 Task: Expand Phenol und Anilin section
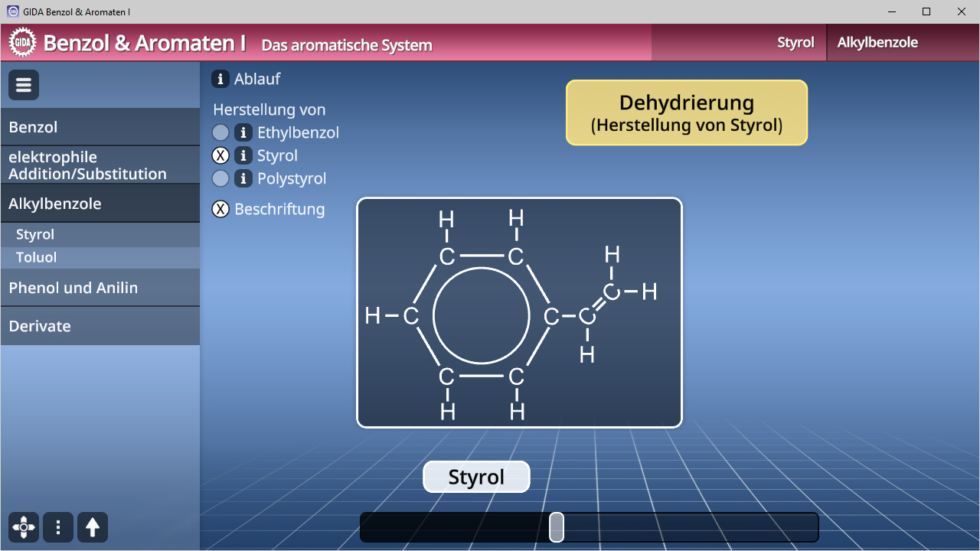100,288
